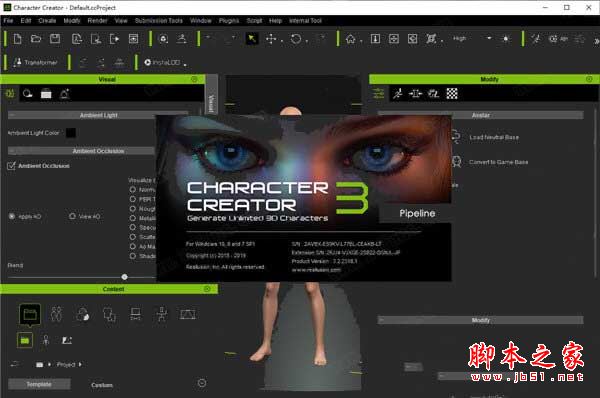Viewport: 600px width, 398px height.
Task: Pick the Ambient Light Color swatch
Action: [71, 133]
